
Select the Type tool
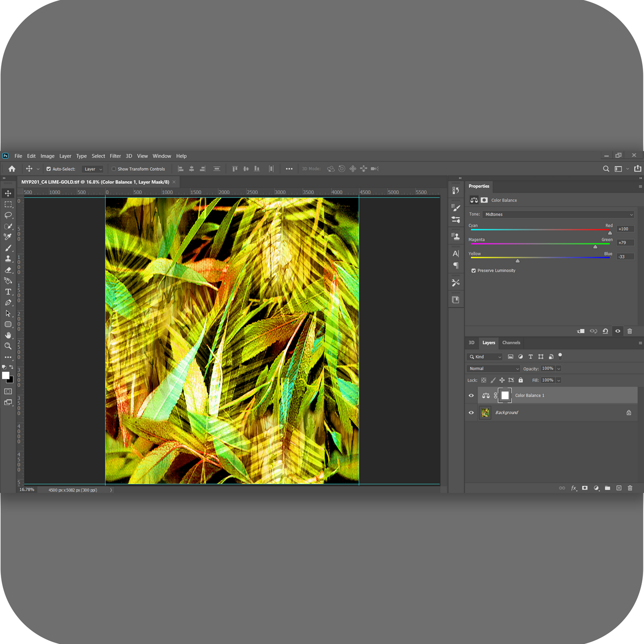coord(8,291)
